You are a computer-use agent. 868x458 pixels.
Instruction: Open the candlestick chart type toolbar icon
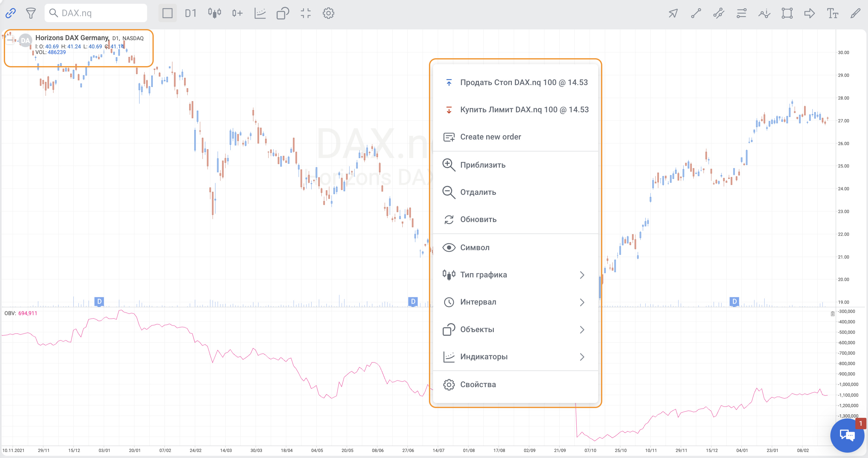click(214, 13)
